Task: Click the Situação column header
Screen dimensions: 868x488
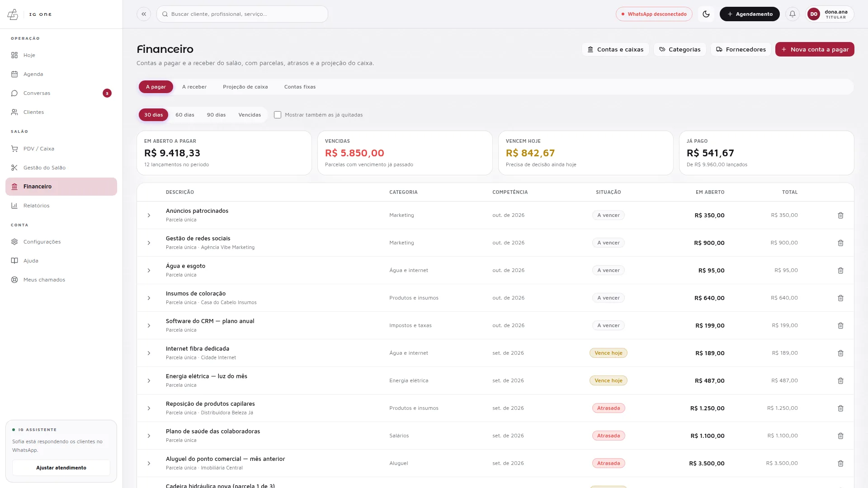Action: [609, 192]
